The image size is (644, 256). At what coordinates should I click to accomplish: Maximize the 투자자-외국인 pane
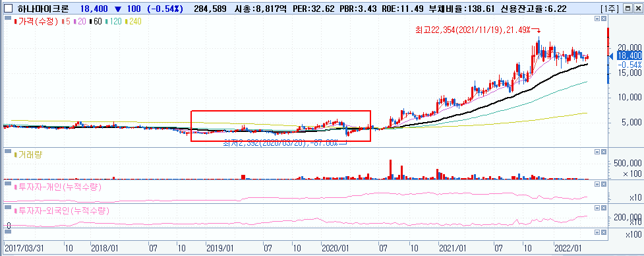pyautogui.click(x=597, y=208)
